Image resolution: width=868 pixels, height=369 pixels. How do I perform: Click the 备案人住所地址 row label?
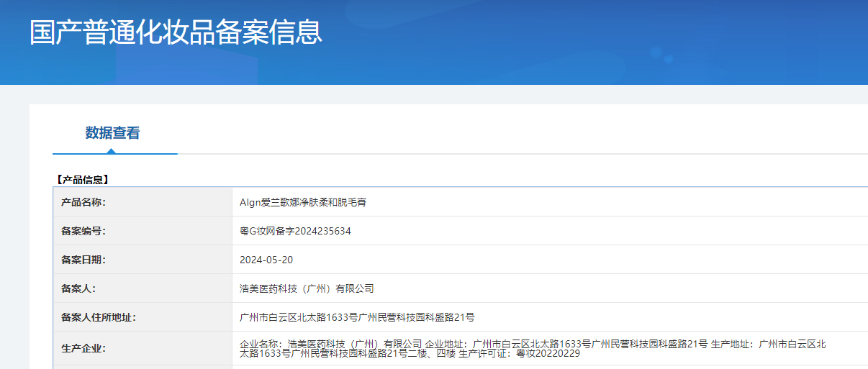point(99,317)
